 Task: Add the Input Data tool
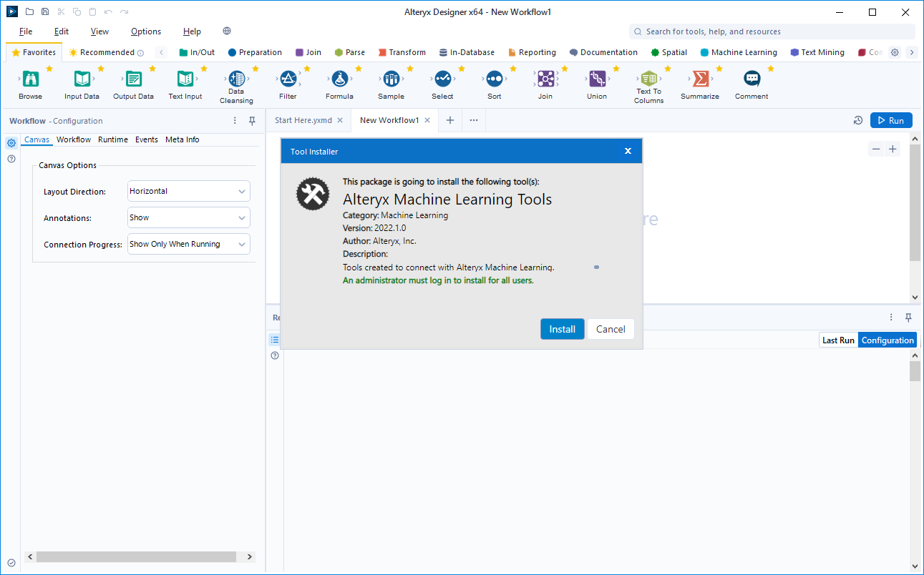(x=82, y=79)
